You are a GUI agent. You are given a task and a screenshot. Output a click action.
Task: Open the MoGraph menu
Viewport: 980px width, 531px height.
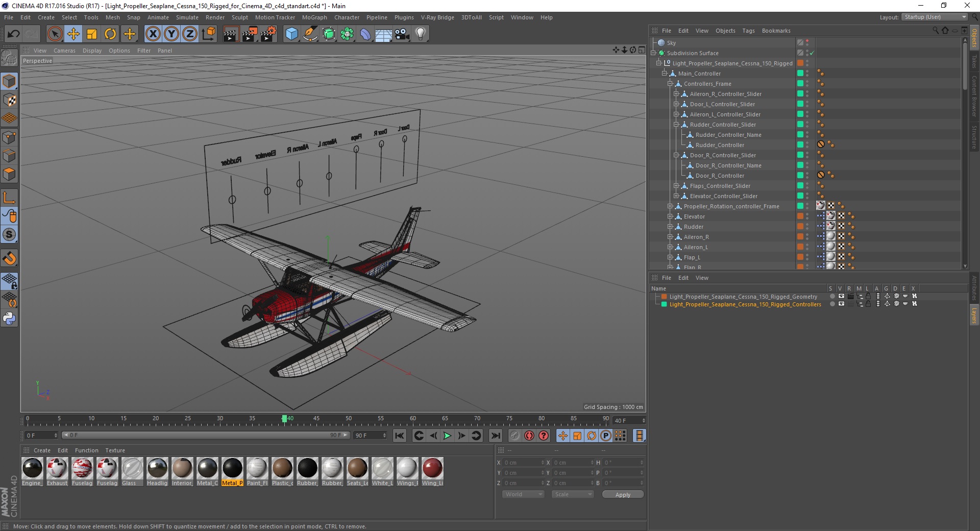314,17
